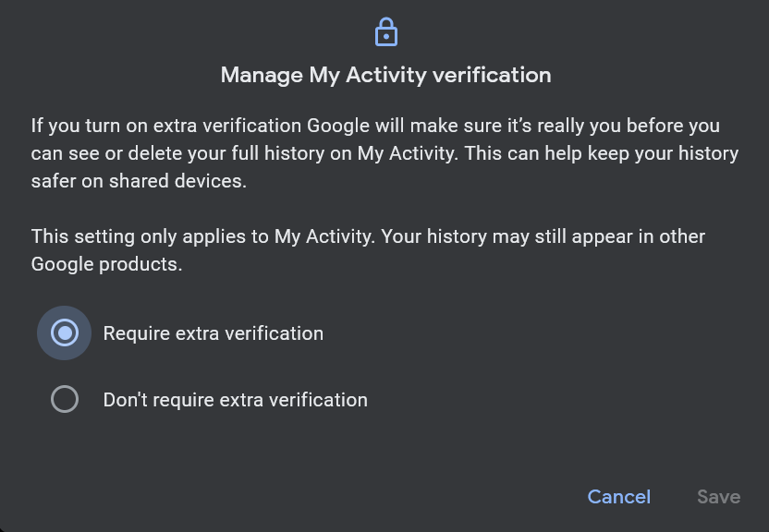Choose the Don't require extra verification radio
The width and height of the screenshot is (769, 532).
pos(65,399)
